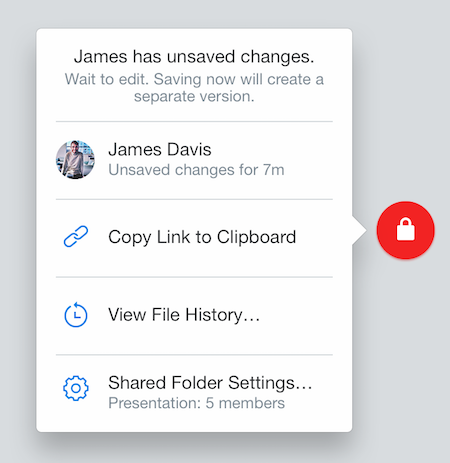
Task: Open Shared Folder Settings…
Action: pyautogui.click(x=194, y=392)
